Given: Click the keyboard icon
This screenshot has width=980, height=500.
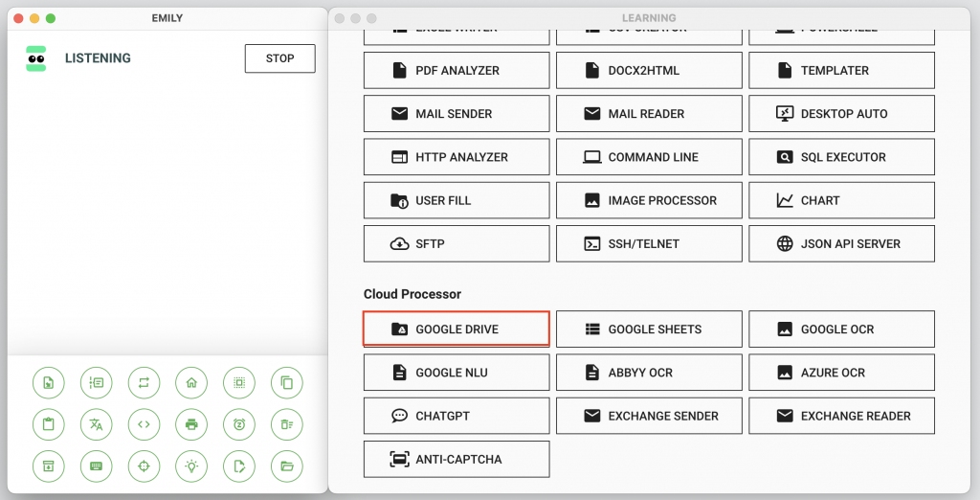Looking at the screenshot, I should click(x=97, y=466).
